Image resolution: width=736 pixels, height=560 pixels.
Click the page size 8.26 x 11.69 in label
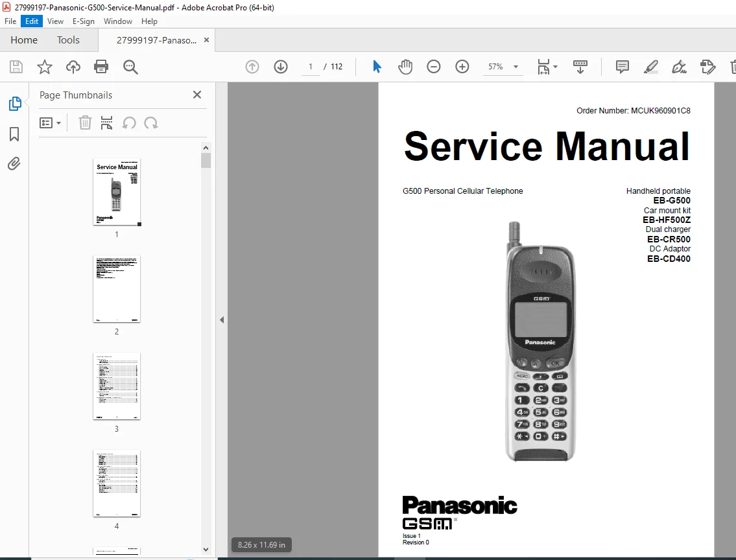click(261, 544)
